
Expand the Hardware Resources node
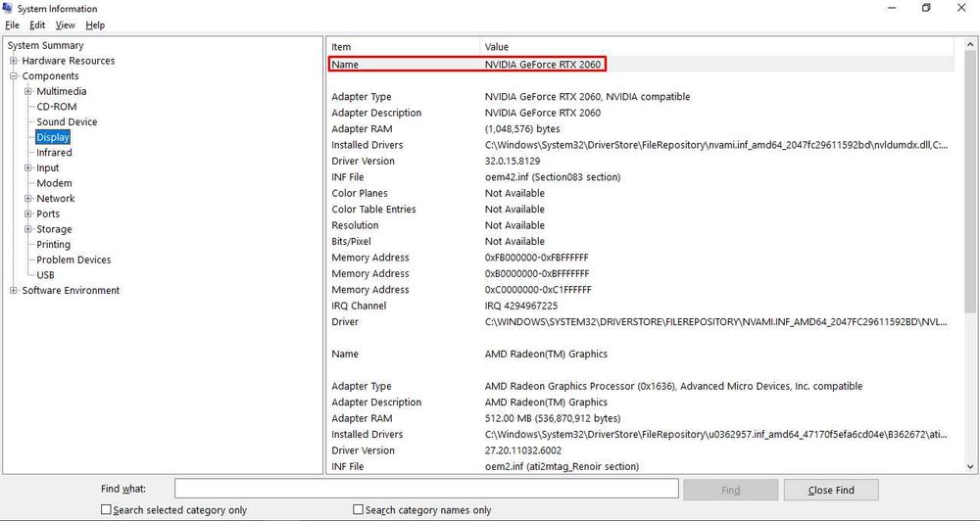click(x=13, y=61)
